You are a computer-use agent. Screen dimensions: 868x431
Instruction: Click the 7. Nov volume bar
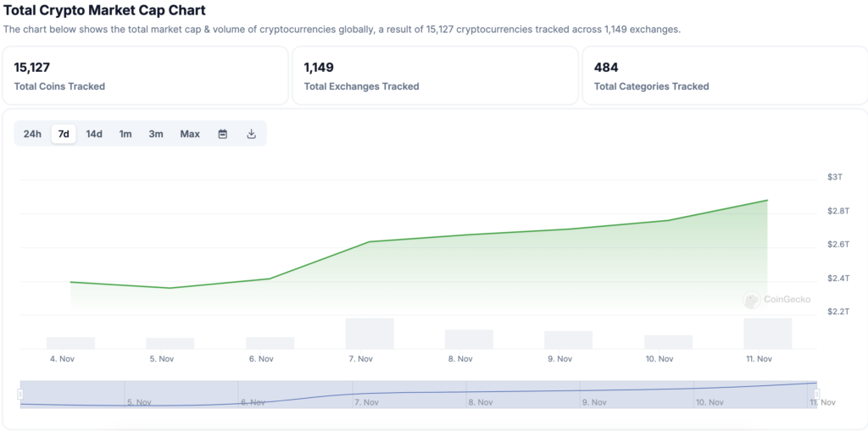(x=370, y=334)
